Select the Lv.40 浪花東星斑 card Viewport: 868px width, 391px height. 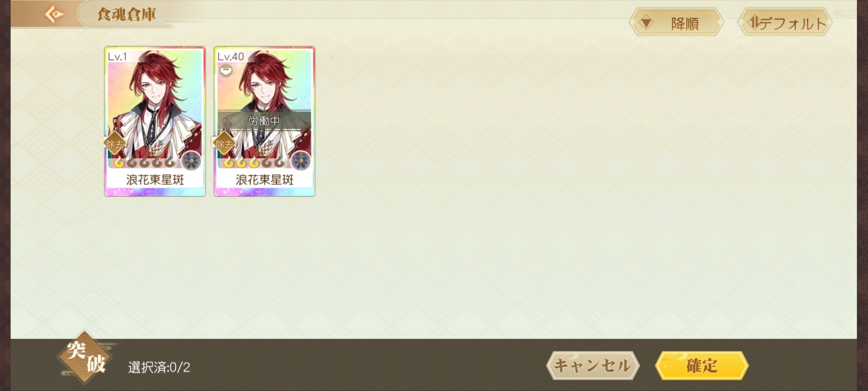(x=264, y=121)
